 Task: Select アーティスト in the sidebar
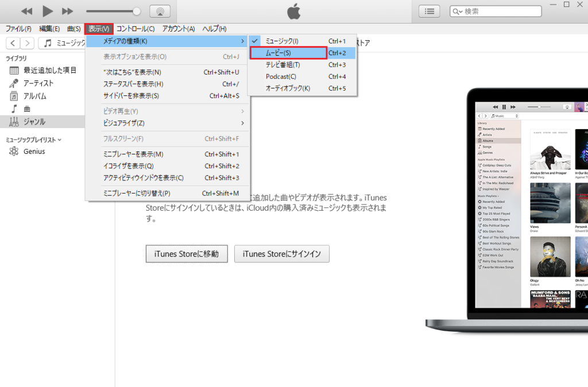[42, 83]
